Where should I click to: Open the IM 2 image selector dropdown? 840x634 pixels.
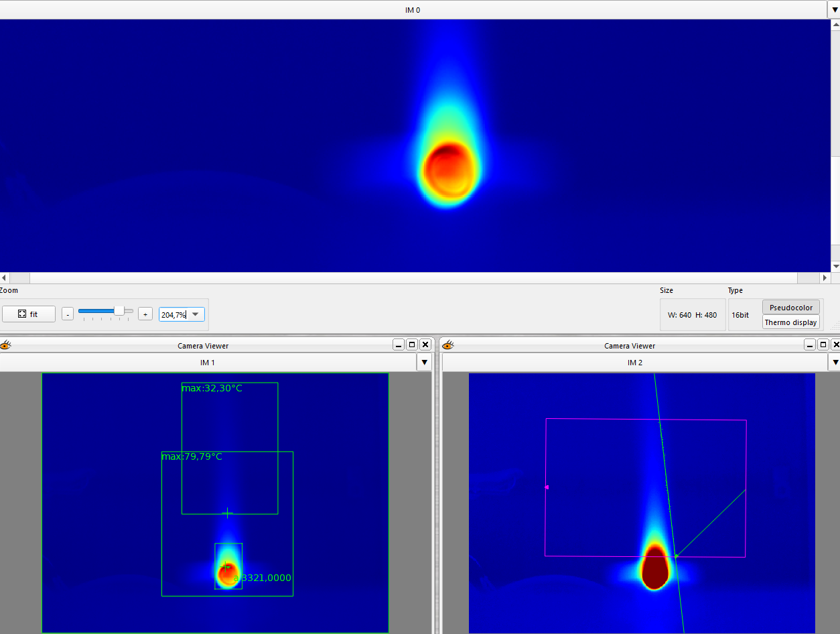pyautogui.click(x=835, y=362)
